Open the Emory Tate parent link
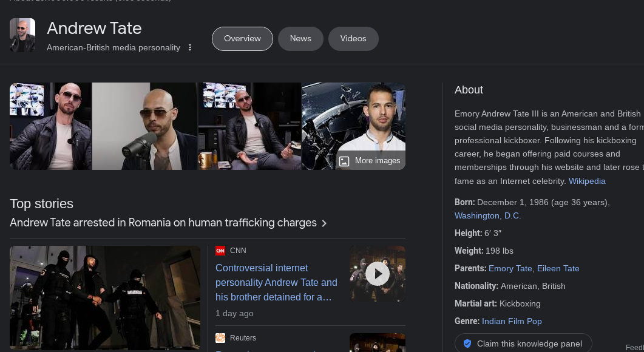The height and width of the screenshot is (352, 644). pos(510,269)
